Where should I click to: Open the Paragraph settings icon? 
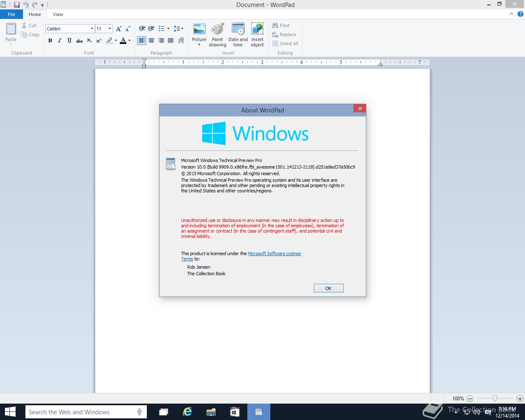(180, 41)
